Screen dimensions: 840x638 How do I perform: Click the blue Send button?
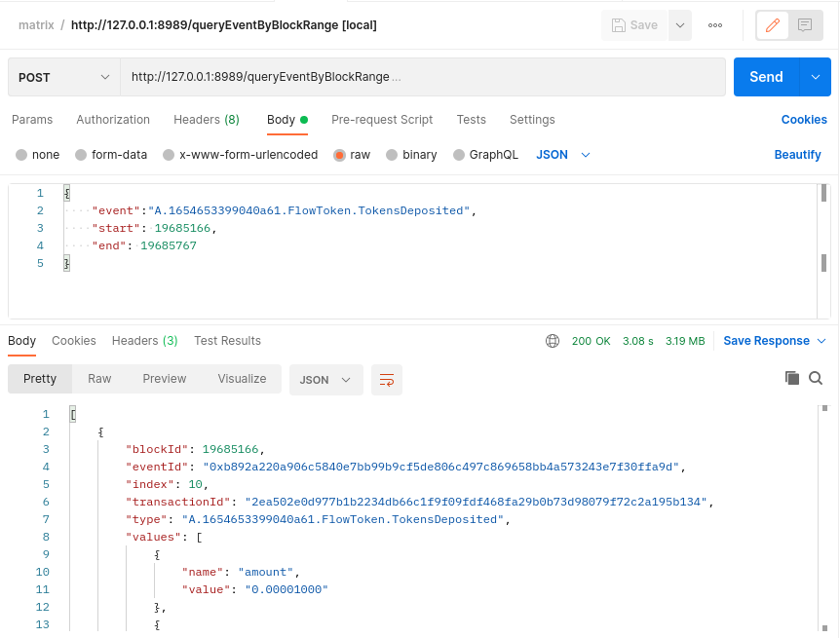[766, 77]
